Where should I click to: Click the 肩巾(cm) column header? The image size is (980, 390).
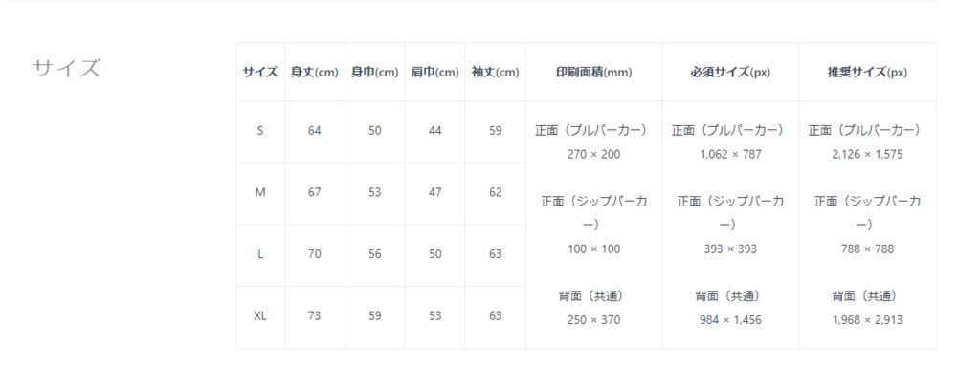coord(435,73)
